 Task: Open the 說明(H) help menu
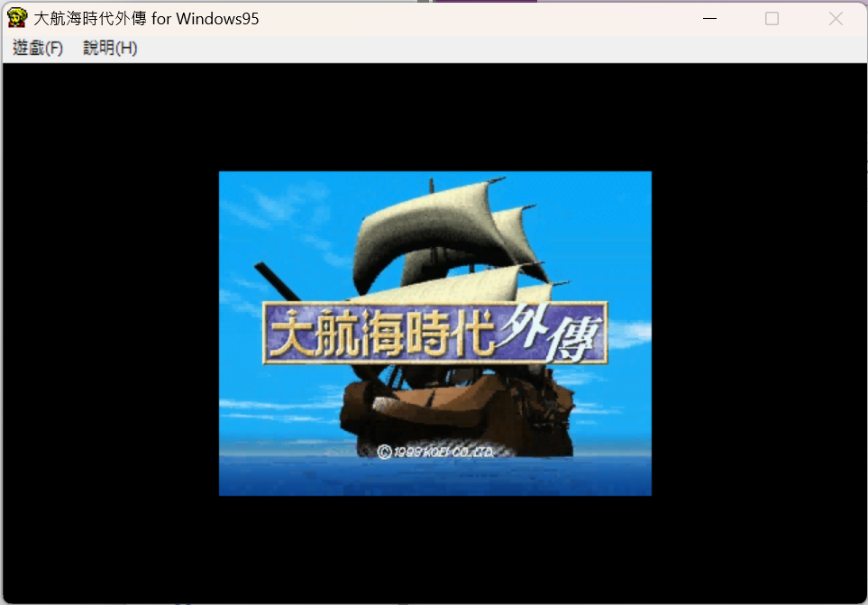tap(110, 48)
